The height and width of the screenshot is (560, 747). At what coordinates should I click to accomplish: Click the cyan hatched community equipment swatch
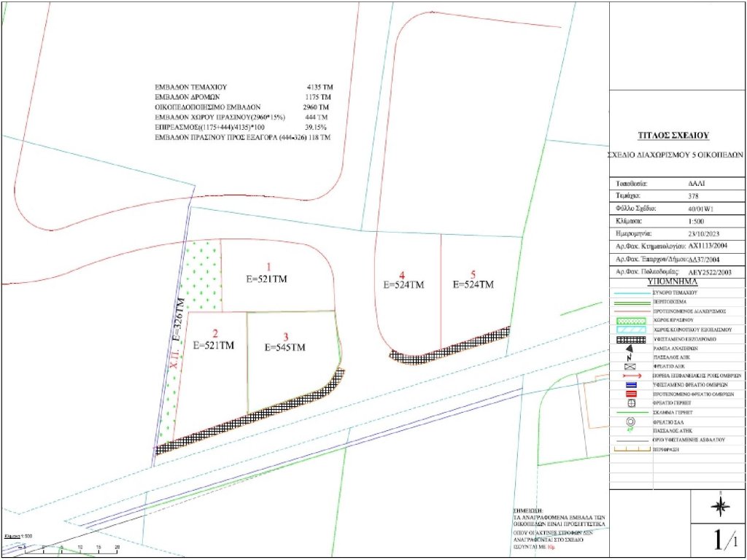[x=630, y=329]
